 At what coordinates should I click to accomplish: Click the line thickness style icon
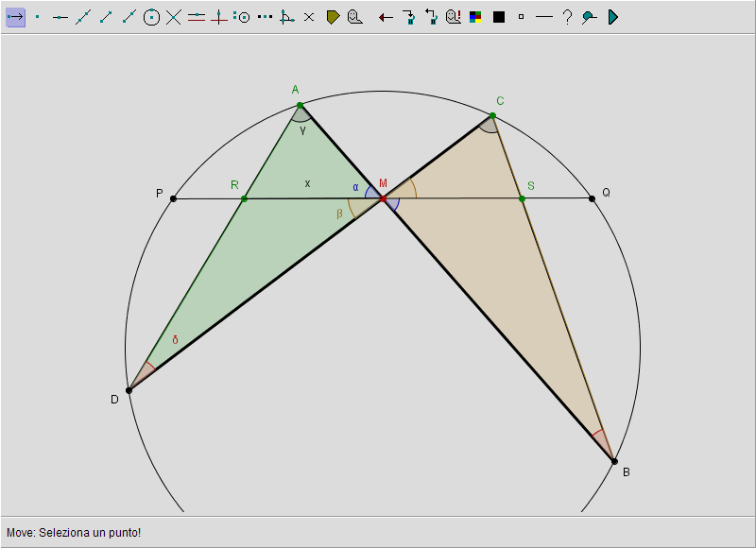coord(544,17)
